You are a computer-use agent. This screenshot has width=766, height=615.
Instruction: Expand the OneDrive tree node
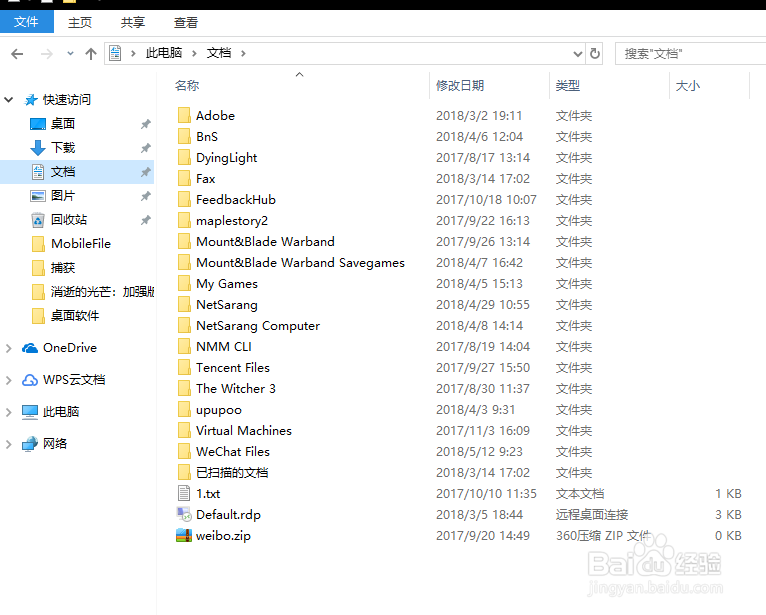[9, 348]
